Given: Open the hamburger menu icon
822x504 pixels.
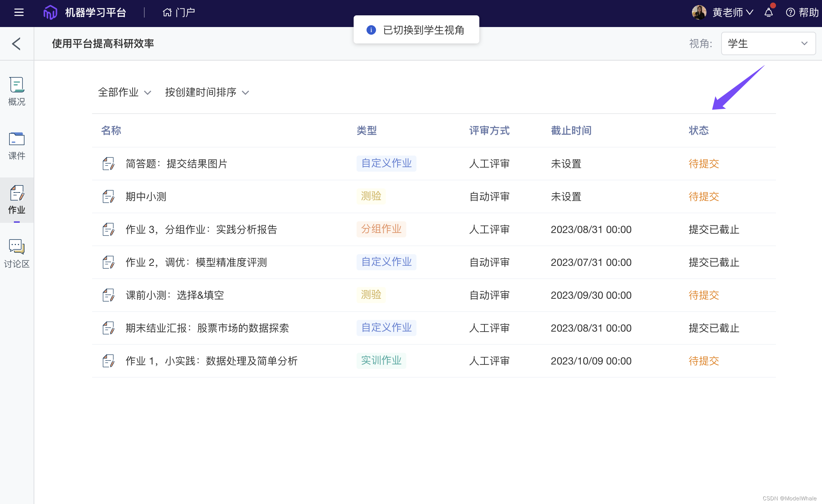Looking at the screenshot, I should (x=19, y=12).
